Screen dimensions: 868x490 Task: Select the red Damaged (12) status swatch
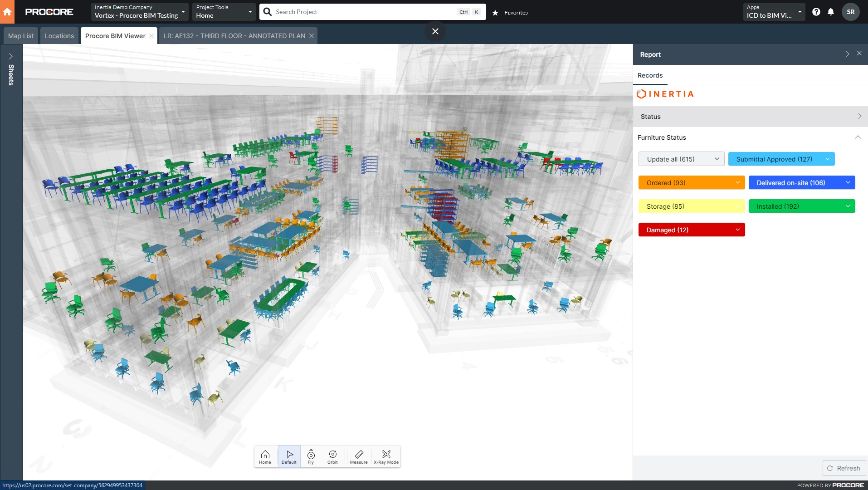coord(691,230)
